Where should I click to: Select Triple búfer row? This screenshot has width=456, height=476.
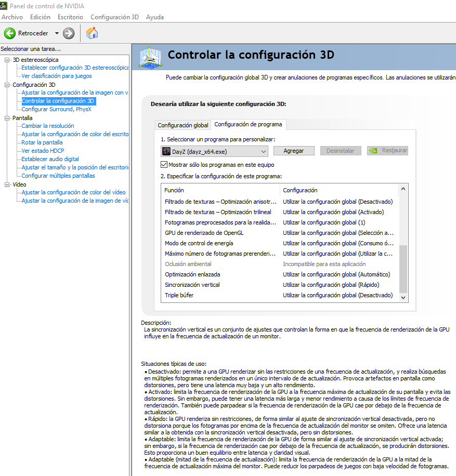tap(280, 295)
